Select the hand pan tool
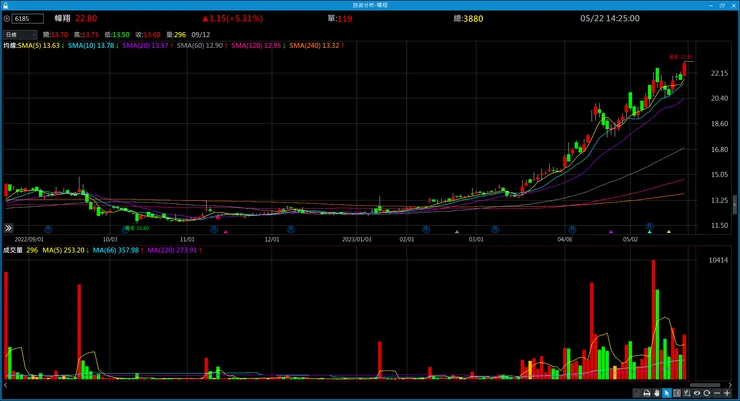The width and height of the screenshot is (740, 401). click(x=657, y=393)
